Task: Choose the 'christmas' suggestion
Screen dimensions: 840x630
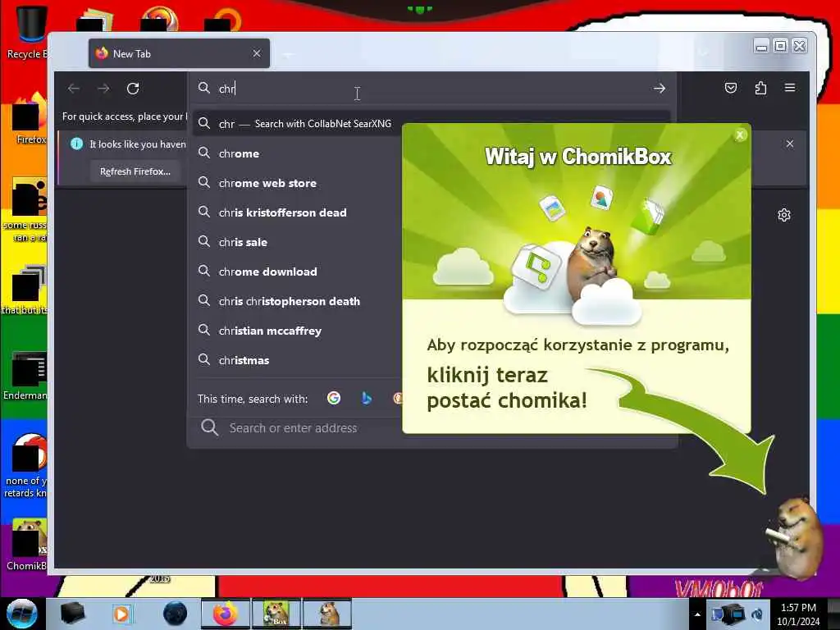Action: 298,360
